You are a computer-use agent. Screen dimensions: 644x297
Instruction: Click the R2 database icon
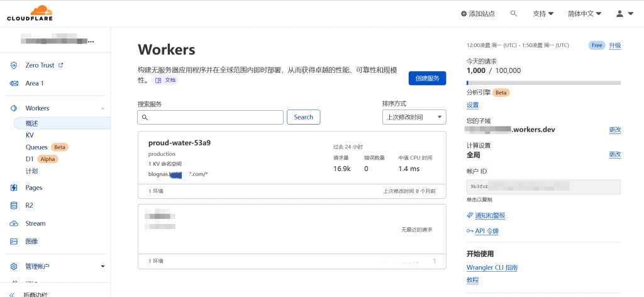pos(14,205)
